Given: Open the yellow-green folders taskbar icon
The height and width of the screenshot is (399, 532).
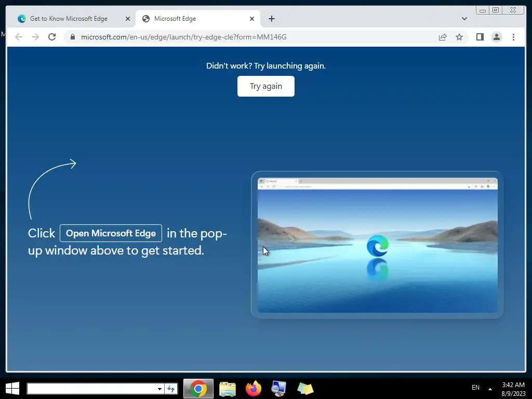Looking at the screenshot, I should click(305, 389).
